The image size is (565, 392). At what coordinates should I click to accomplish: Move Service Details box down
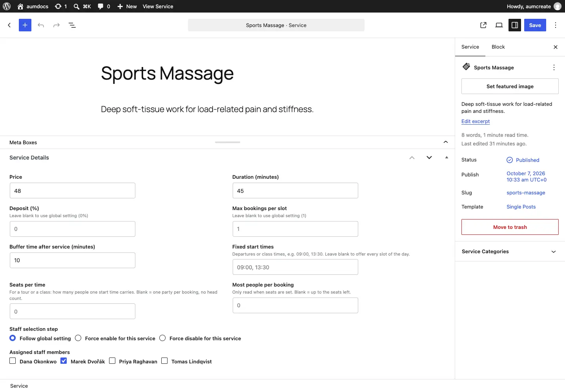pyautogui.click(x=429, y=158)
